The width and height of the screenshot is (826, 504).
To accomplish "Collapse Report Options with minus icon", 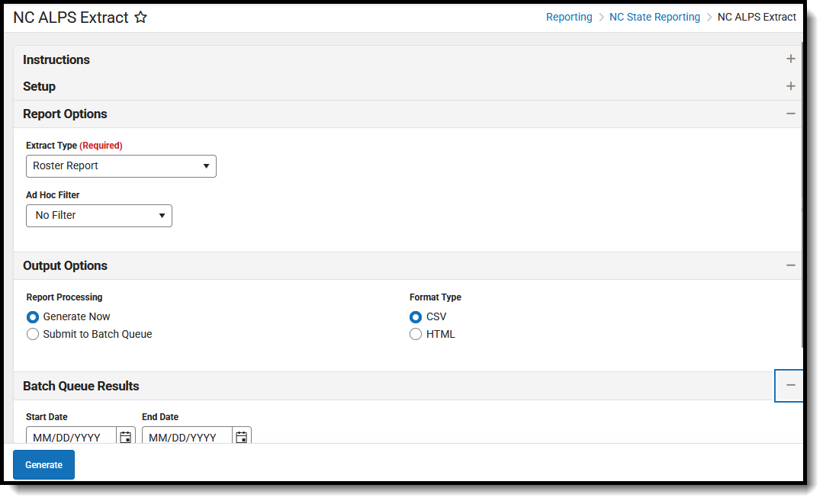I will [x=791, y=114].
